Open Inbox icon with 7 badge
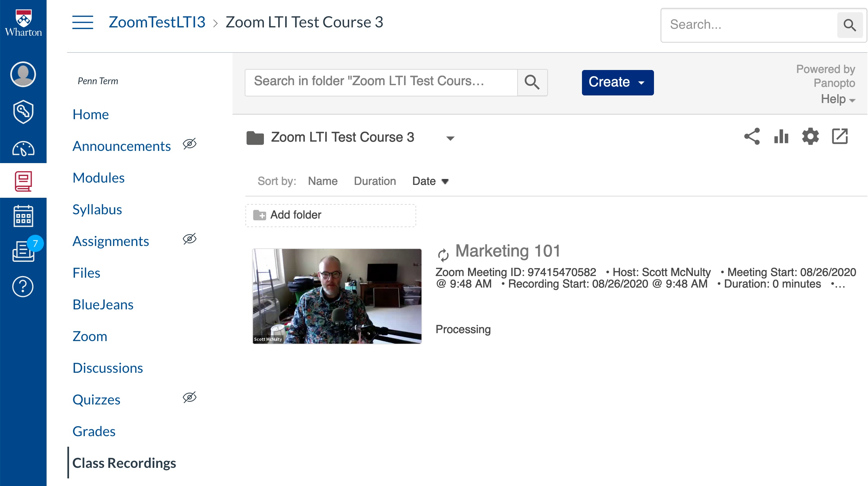The image size is (868, 486). click(23, 251)
